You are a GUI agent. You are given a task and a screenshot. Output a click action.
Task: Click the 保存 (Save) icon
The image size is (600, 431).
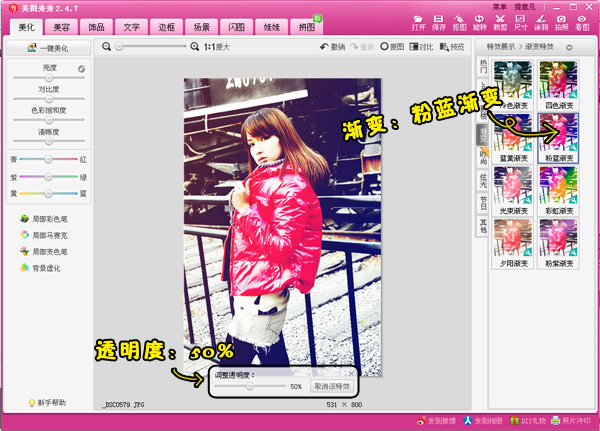coord(439,22)
